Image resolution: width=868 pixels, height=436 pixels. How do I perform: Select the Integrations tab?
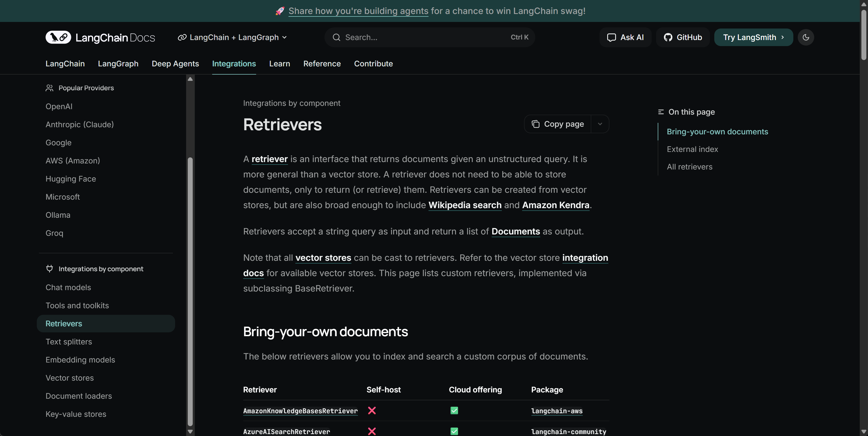pos(234,64)
